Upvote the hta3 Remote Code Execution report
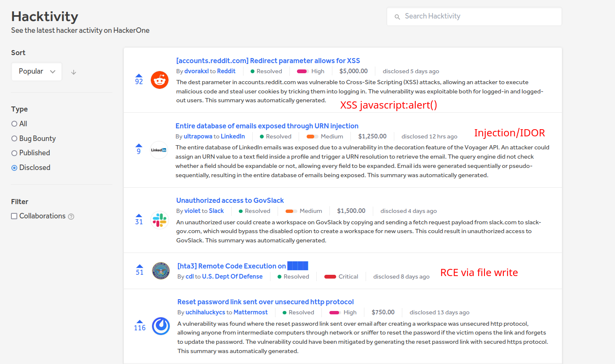 pos(140,266)
